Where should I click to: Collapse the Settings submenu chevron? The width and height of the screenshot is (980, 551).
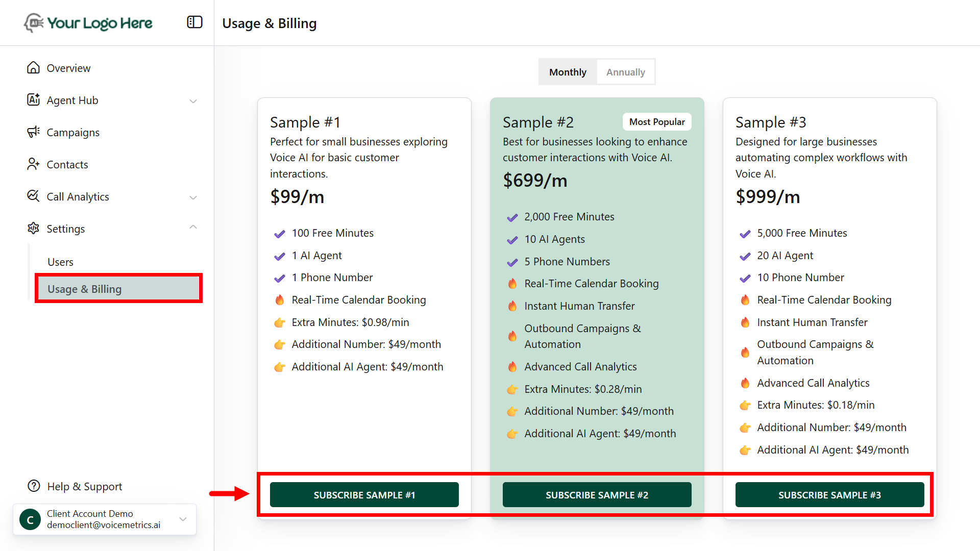pyautogui.click(x=193, y=228)
